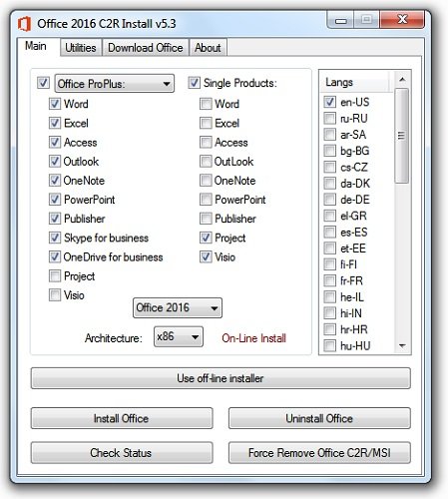
Task: Check Visio under Office ProPlus
Action: (x=55, y=295)
